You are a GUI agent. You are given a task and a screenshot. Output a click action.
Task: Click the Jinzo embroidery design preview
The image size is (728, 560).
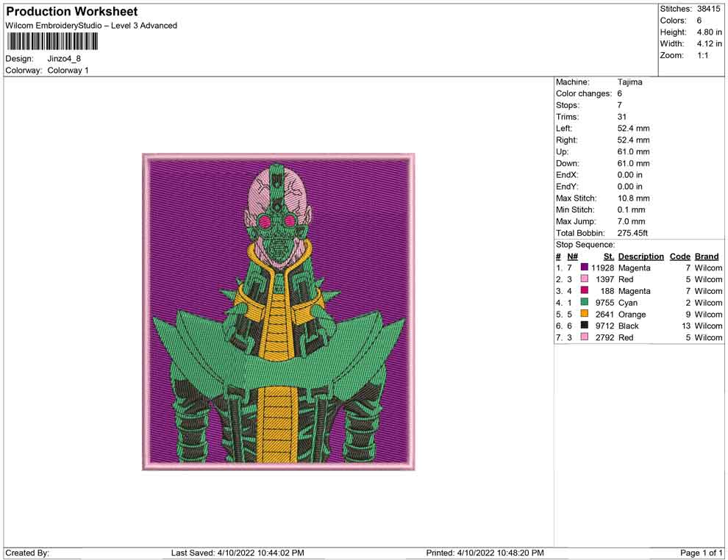click(x=278, y=312)
